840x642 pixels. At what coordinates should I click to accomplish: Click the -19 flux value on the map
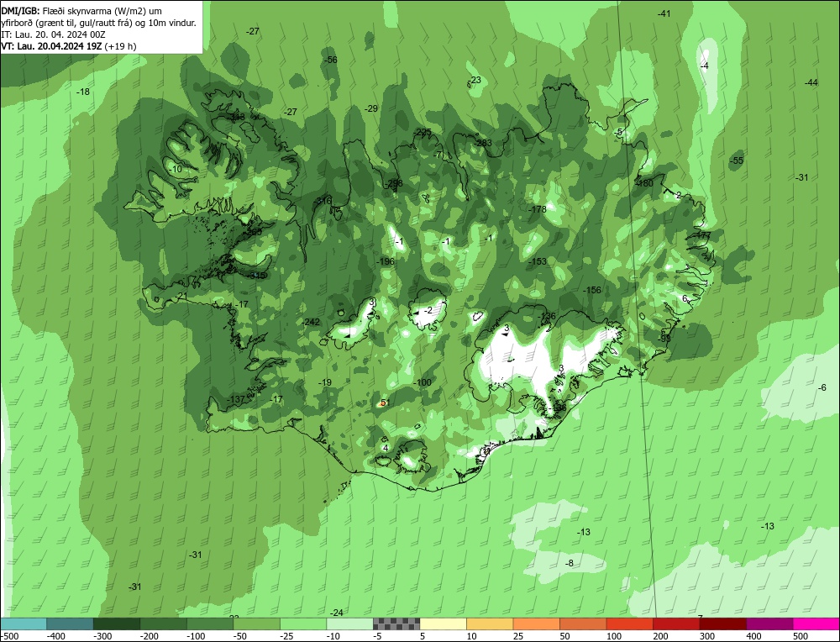coord(324,382)
